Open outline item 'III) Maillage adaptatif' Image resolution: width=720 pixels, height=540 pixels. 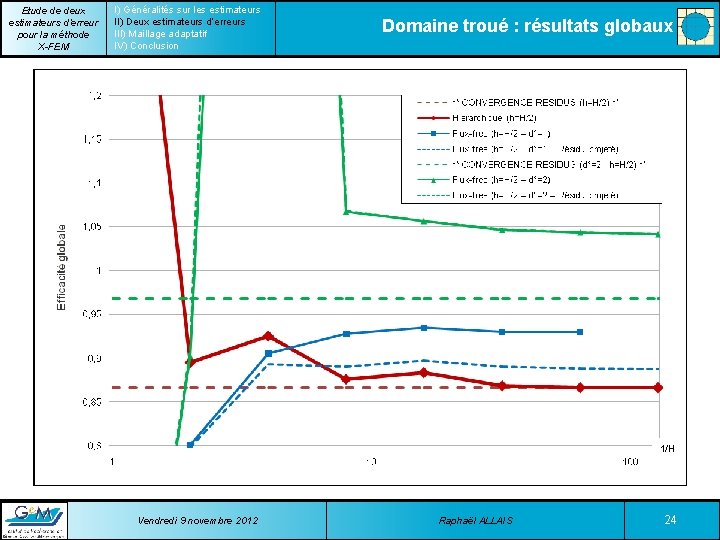pyautogui.click(x=160, y=34)
